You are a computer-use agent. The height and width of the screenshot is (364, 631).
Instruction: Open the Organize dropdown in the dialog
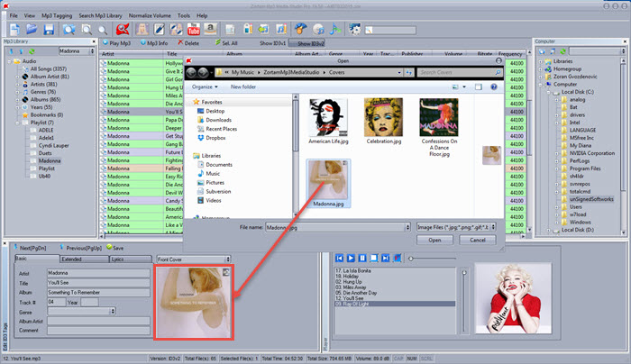[205, 86]
